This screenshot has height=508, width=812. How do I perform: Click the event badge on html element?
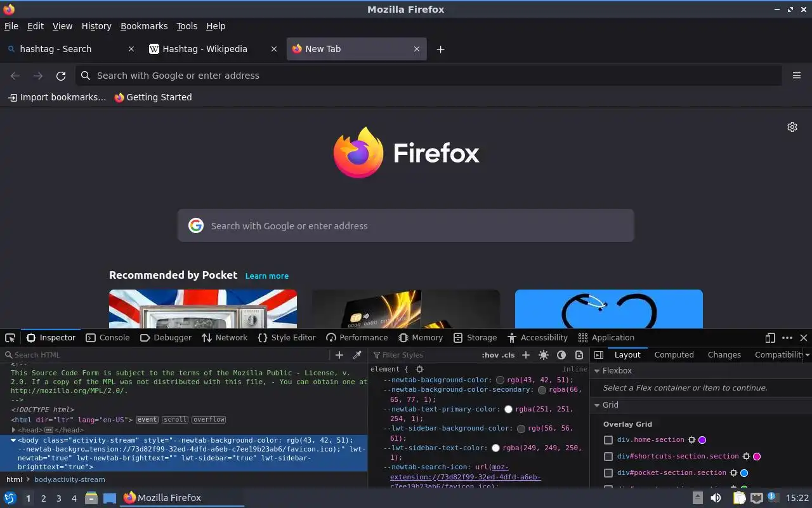(x=147, y=420)
